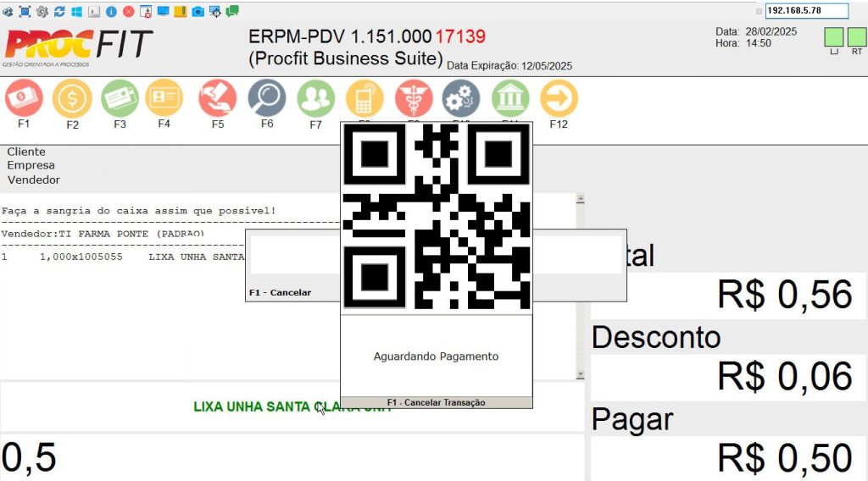Image resolution: width=868 pixels, height=481 pixels.
Task: Open the F7 customers people icon
Action: click(315, 98)
